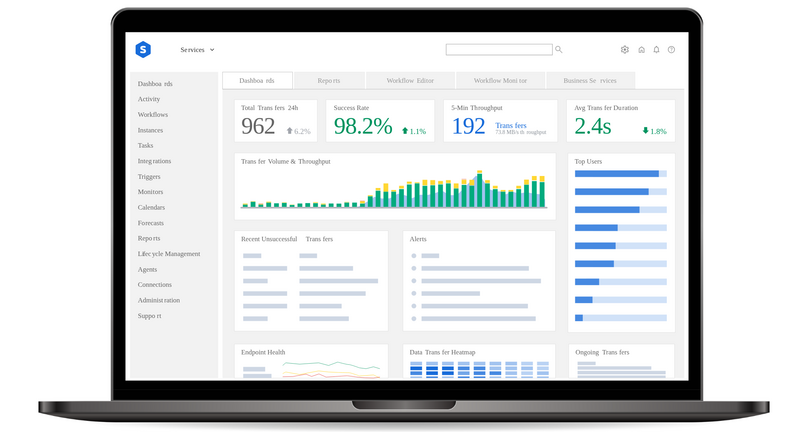Open the Services dropdown menu
Image resolution: width=800 pixels, height=432 pixels.
point(197,50)
